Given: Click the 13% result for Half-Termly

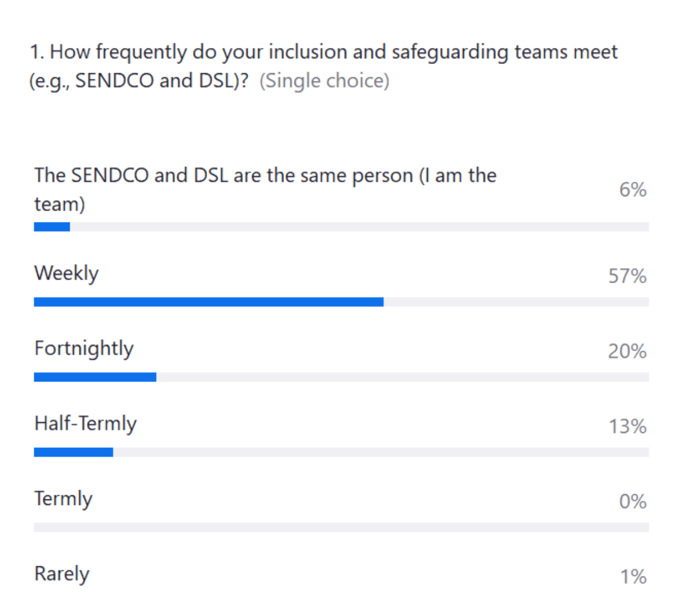Looking at the screenshot, I should pos(627,427).
